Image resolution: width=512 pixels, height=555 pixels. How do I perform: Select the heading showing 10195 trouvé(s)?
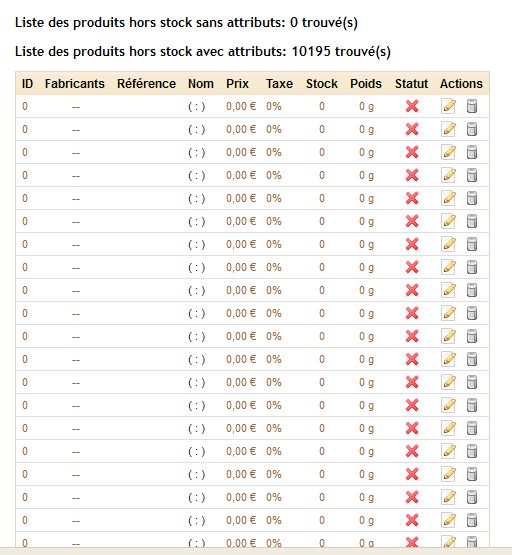[x=203, y=52]
